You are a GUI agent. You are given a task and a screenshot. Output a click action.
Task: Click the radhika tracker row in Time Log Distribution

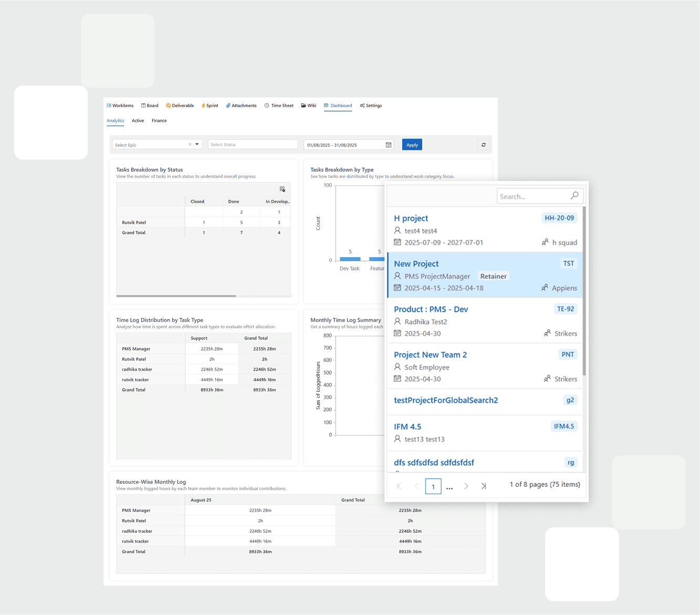click(204, 369)
